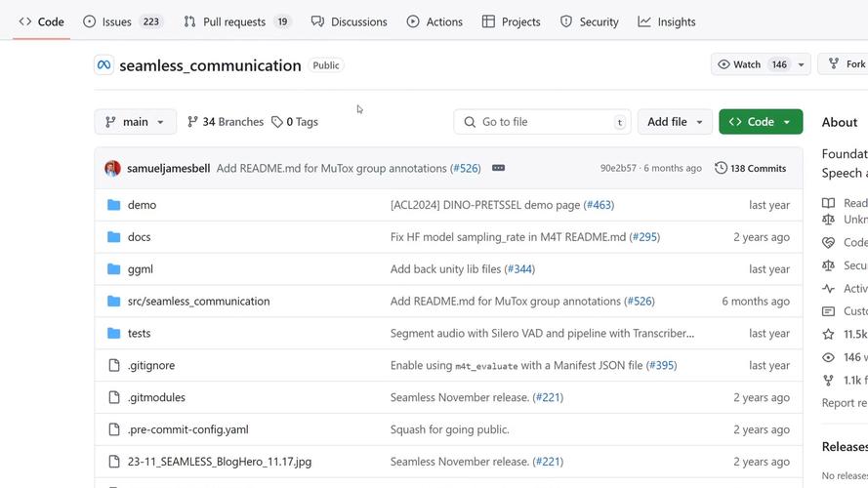Click the BlogHero jpg file icon
This screenshot has width=868, height=488.
coord(114,462)
